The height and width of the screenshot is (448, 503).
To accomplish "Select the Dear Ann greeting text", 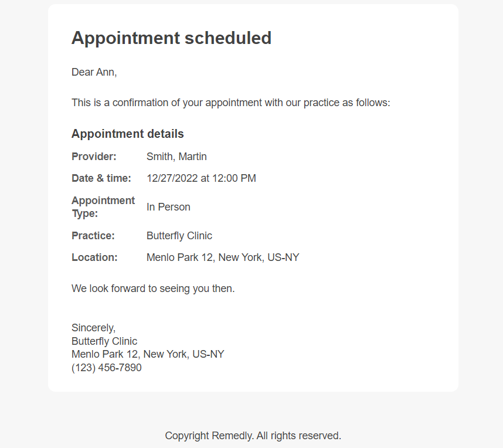I will (94, 72).
